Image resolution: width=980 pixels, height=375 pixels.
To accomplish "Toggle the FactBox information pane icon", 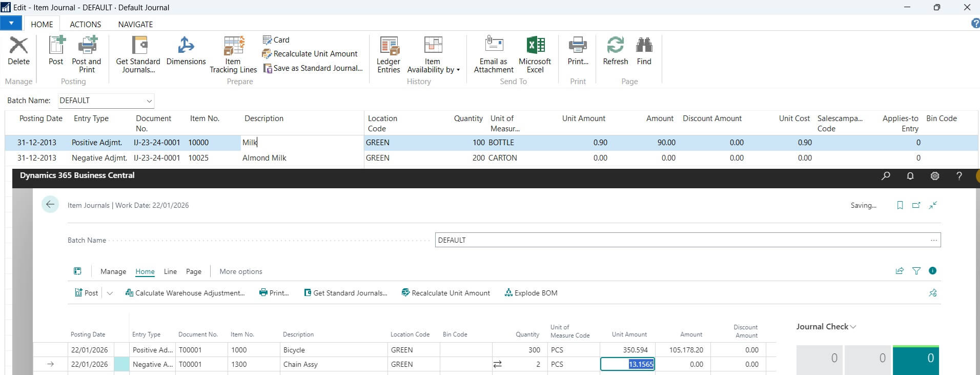I will (x=932, y=271).
